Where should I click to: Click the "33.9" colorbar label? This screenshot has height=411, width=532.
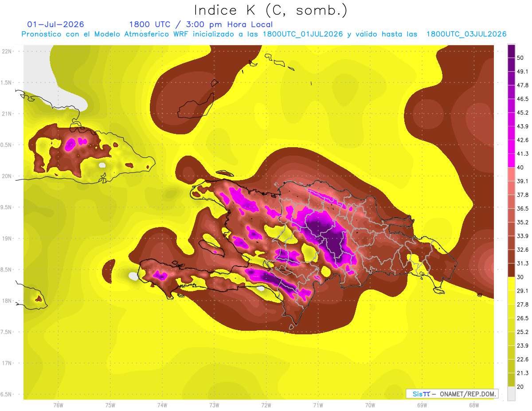(523, 236)
